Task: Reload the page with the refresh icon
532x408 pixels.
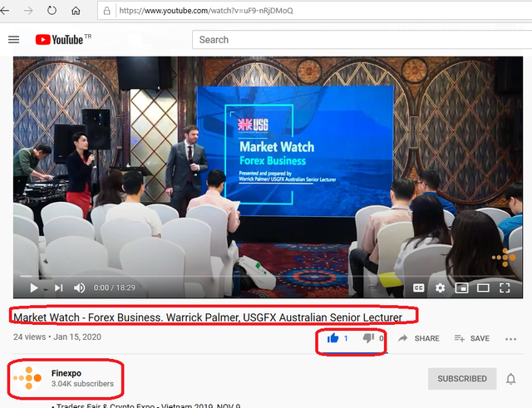Action: pyautogui.click(x=52, y=11)
